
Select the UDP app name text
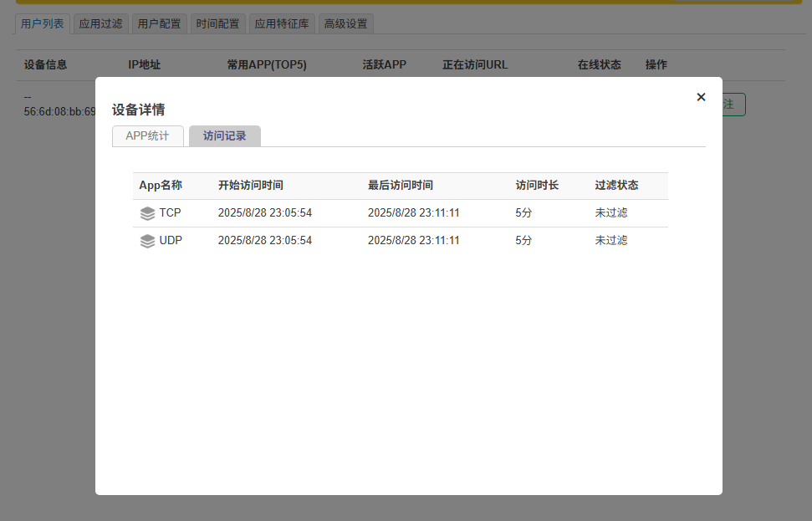(171, 240)
